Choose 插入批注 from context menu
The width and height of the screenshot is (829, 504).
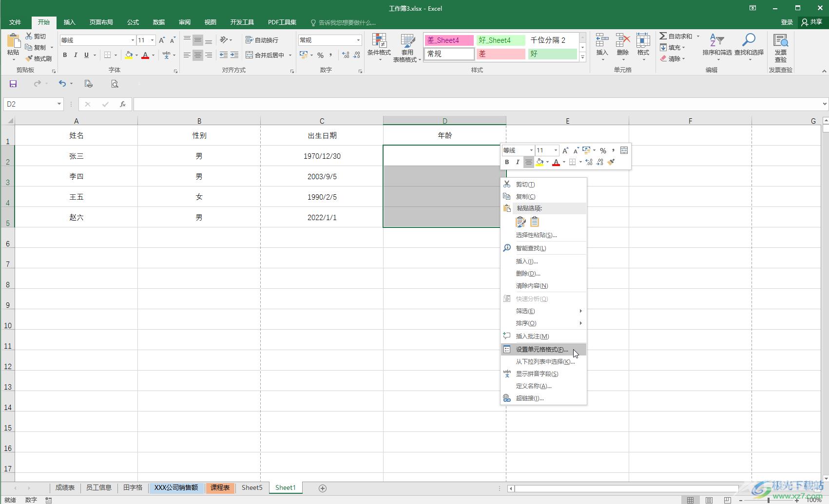543,336
